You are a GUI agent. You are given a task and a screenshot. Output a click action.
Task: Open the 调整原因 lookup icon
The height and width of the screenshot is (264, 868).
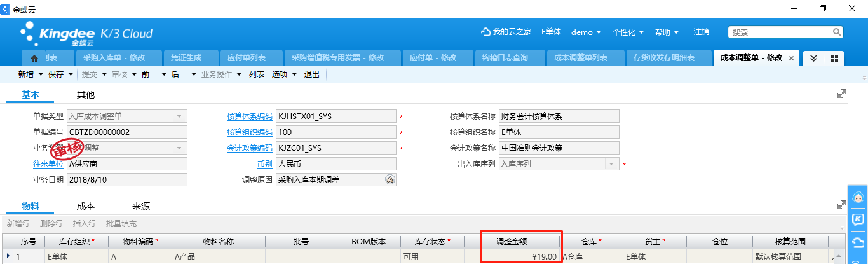(x=390, y=179)
